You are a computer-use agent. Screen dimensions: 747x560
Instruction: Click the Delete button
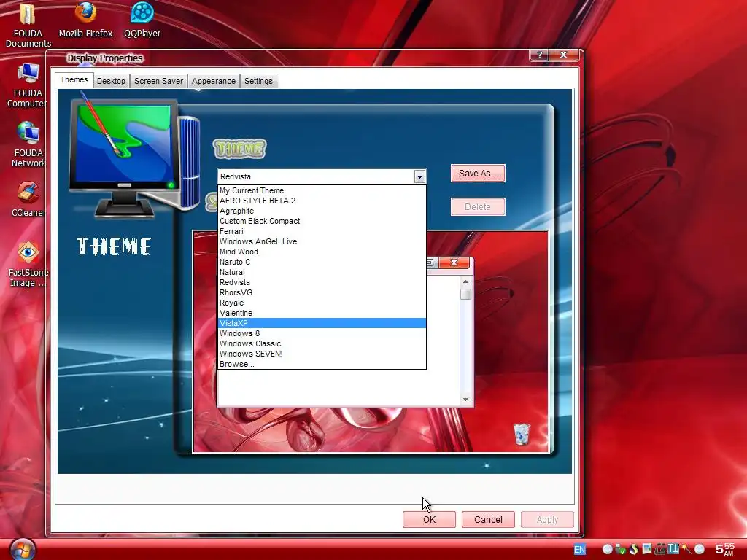(478, 206)
